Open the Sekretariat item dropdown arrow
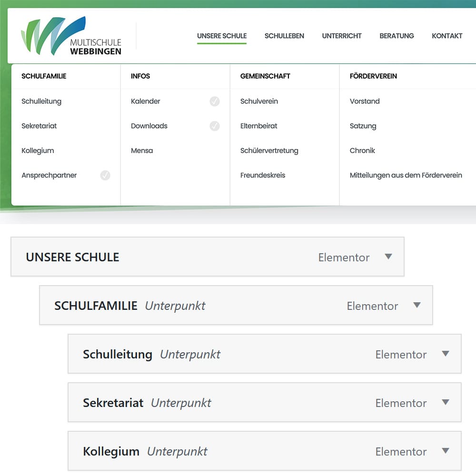The image size is (476, 476). 446,402
